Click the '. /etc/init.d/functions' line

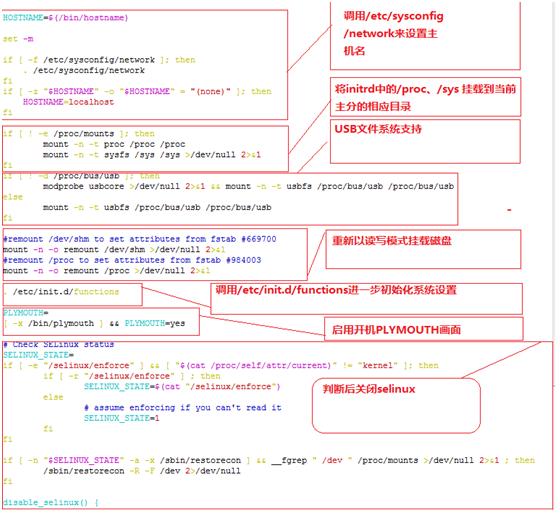tap(61, 292)
